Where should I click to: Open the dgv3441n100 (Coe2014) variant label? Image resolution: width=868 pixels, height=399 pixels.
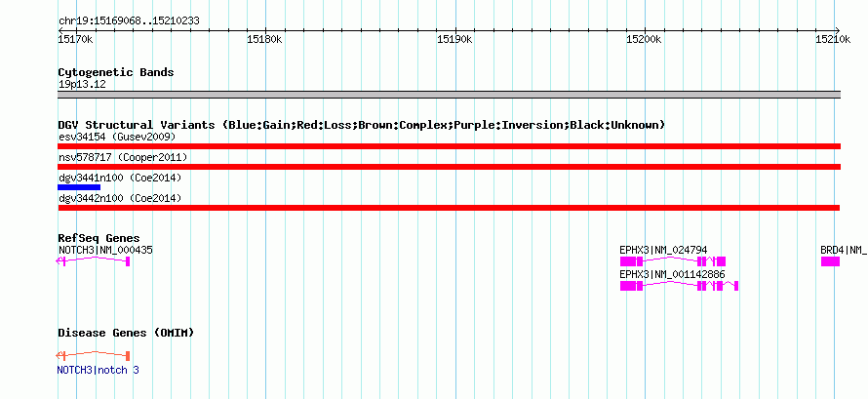tap(120, 178)
